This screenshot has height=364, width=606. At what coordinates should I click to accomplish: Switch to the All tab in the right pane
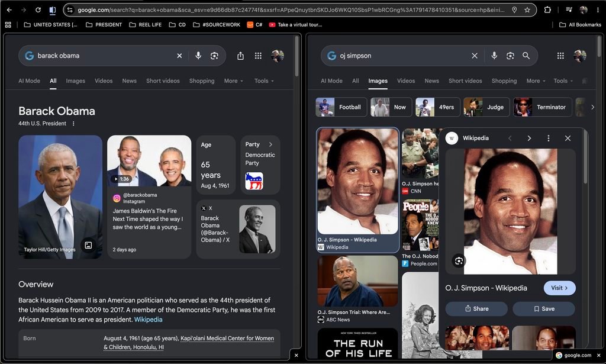[356, 80]
